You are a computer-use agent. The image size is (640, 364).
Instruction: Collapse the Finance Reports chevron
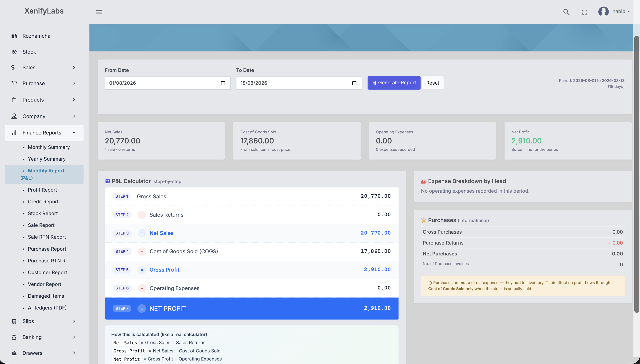pos(74,133)
